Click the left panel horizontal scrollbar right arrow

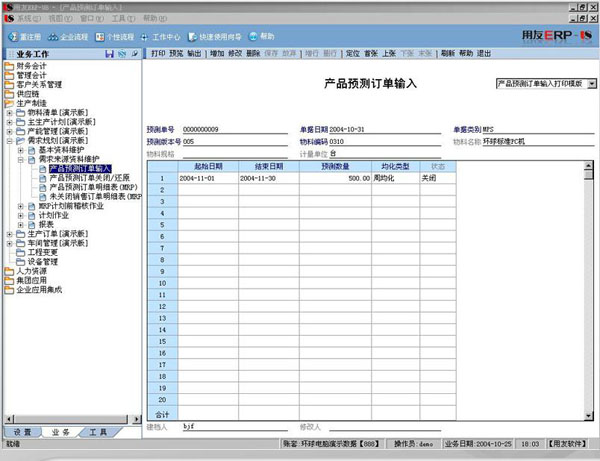tap(136, 419)
